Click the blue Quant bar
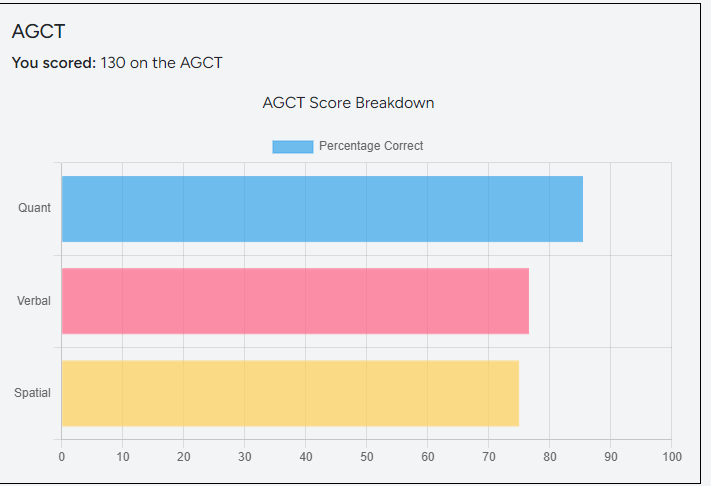 322,209
